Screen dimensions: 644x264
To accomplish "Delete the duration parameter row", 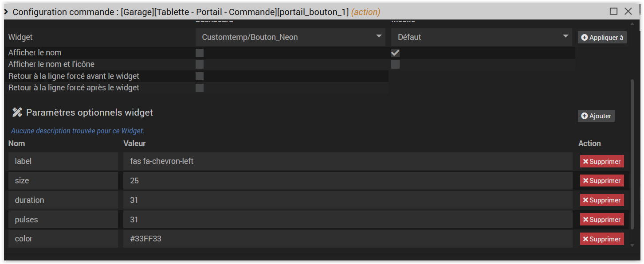I will coord(601,200).
